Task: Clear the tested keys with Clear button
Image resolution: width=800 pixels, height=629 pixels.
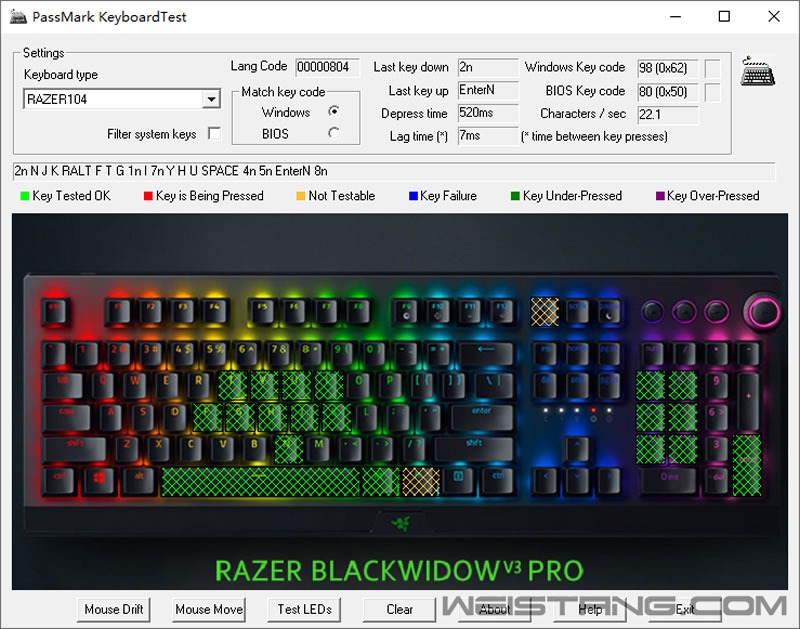Action: pos(399,610)
